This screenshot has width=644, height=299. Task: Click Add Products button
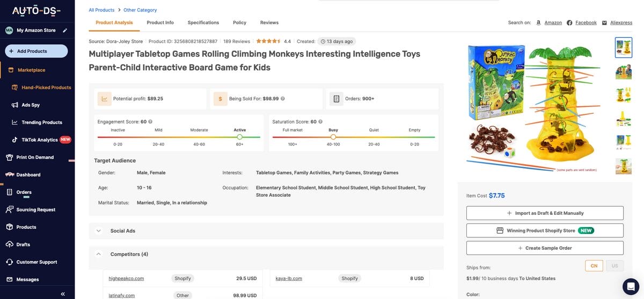36,51
